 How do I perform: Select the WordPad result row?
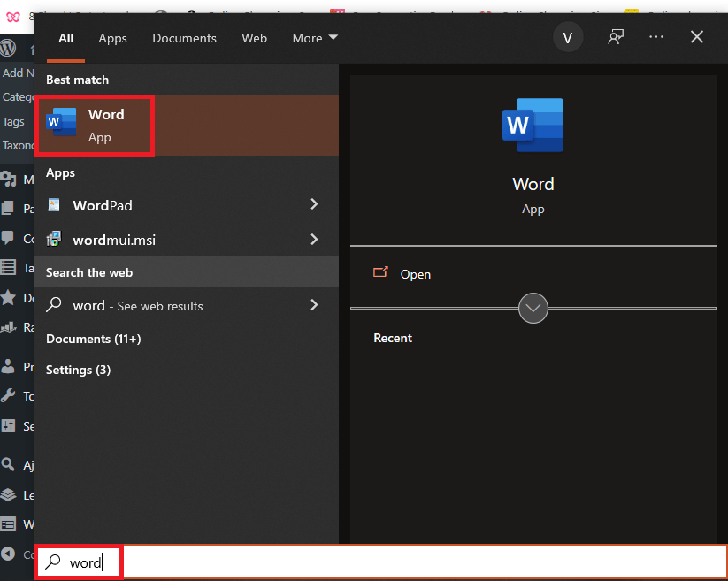[x=187, y=204]
